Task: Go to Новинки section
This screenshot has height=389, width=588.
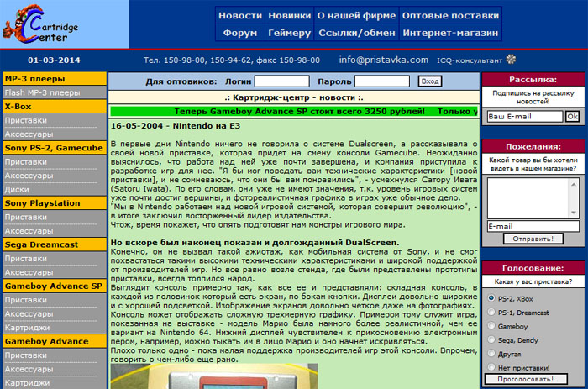Action: 290,15
